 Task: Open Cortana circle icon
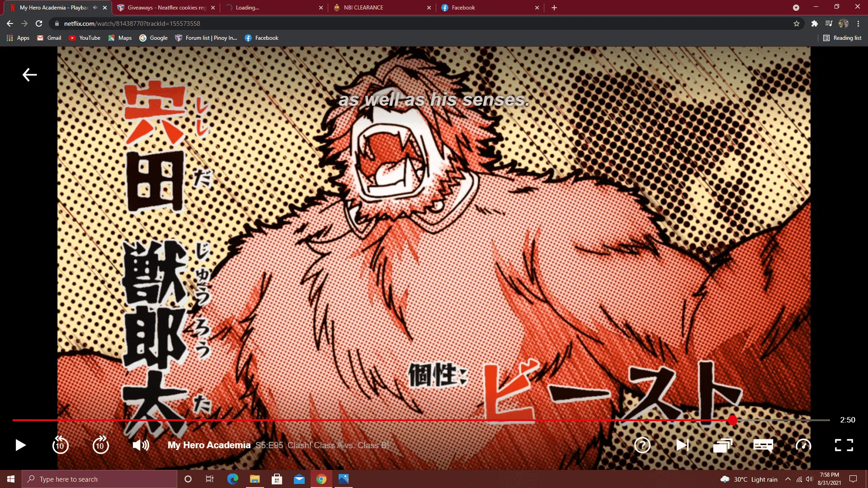(188, 479)
